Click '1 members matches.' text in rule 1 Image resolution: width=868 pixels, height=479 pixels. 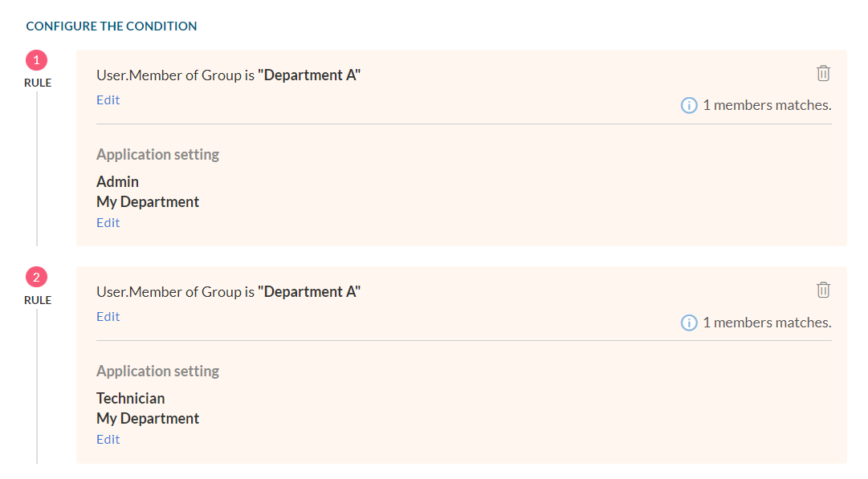(x=768, y=105)
